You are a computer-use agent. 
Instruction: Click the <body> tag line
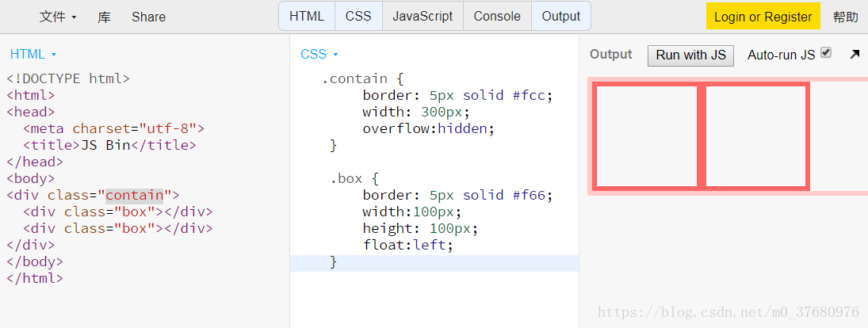(31, 178)
